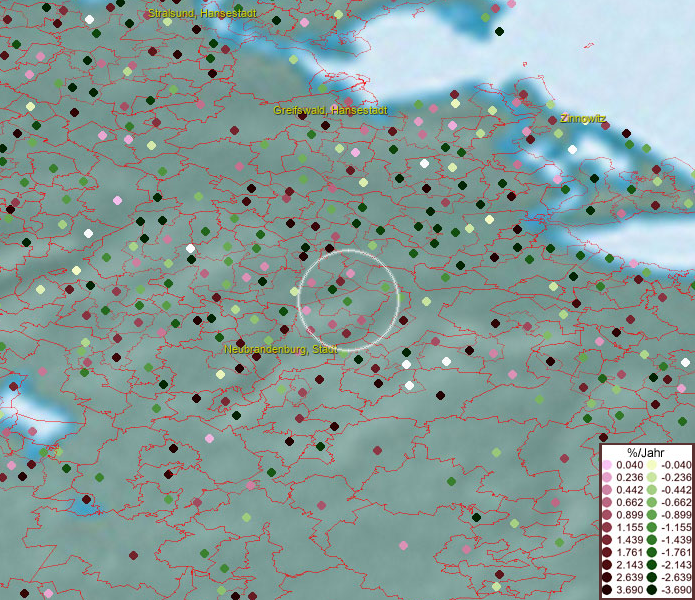Pick the 3.690 darkest maroon legend swatch

pos(607,591)
